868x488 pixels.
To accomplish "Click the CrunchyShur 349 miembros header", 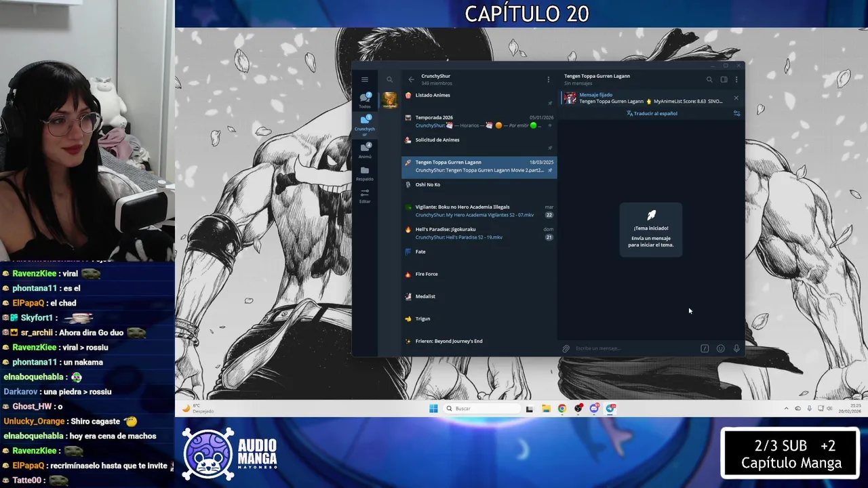I will [x=435, y=79].
